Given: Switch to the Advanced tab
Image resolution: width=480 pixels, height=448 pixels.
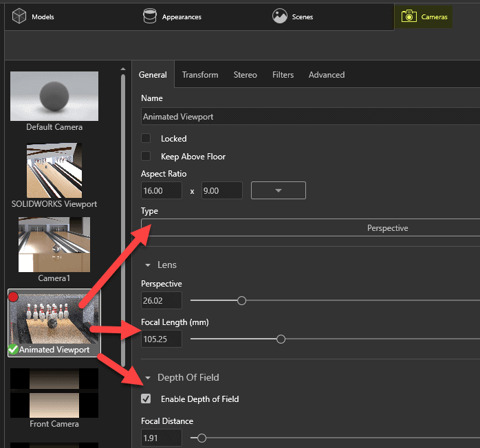Looking at the screenshot, I should point(327,75).
